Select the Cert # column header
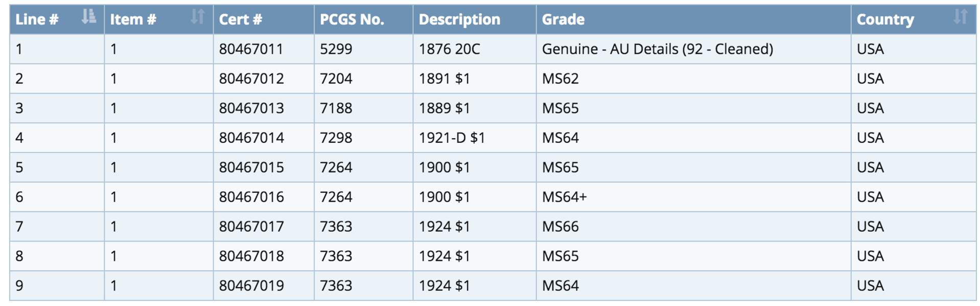This screenshot has height=306, width=980. (264, 19)
